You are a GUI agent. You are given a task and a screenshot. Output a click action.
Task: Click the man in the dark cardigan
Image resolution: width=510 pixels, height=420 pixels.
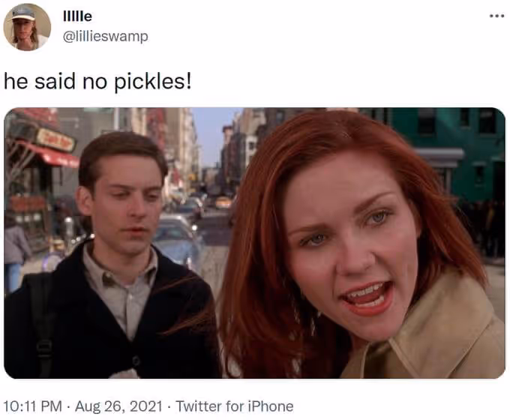point(114,260)
